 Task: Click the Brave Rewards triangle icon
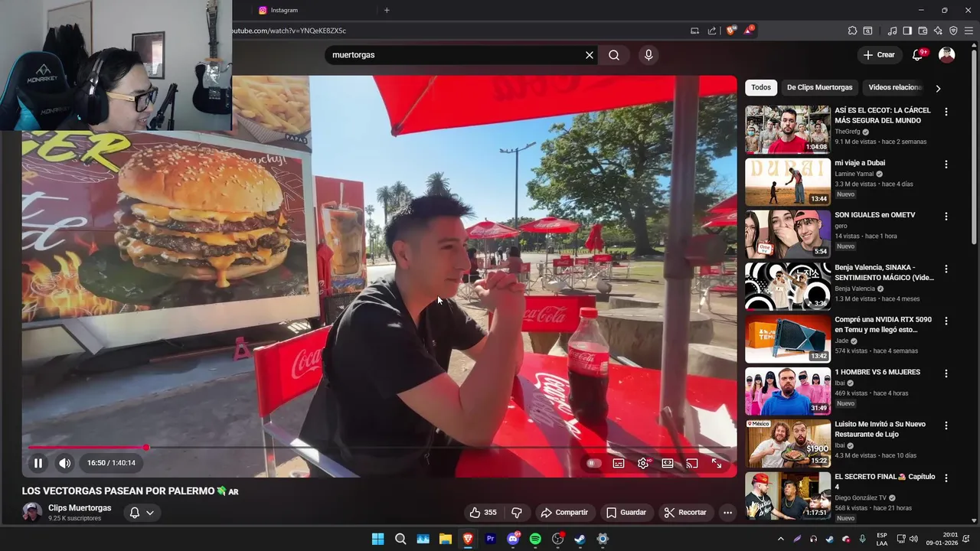(749, 31)
